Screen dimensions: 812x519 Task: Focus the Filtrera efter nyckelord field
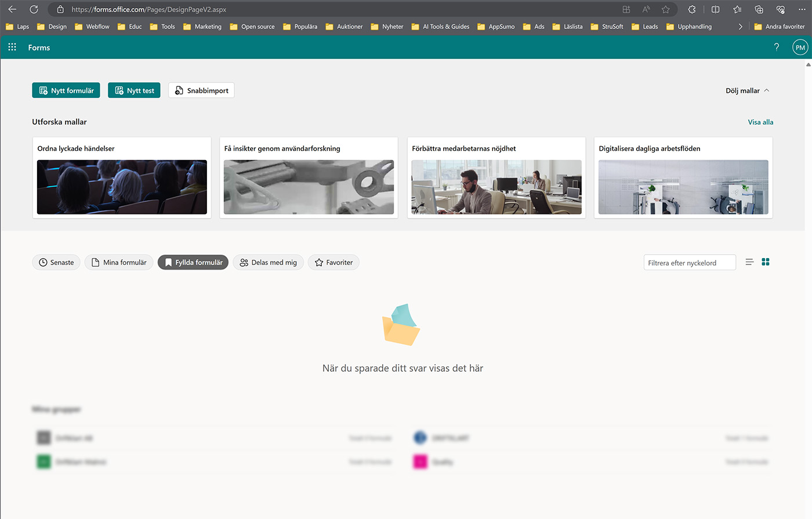tap(690, 263)
